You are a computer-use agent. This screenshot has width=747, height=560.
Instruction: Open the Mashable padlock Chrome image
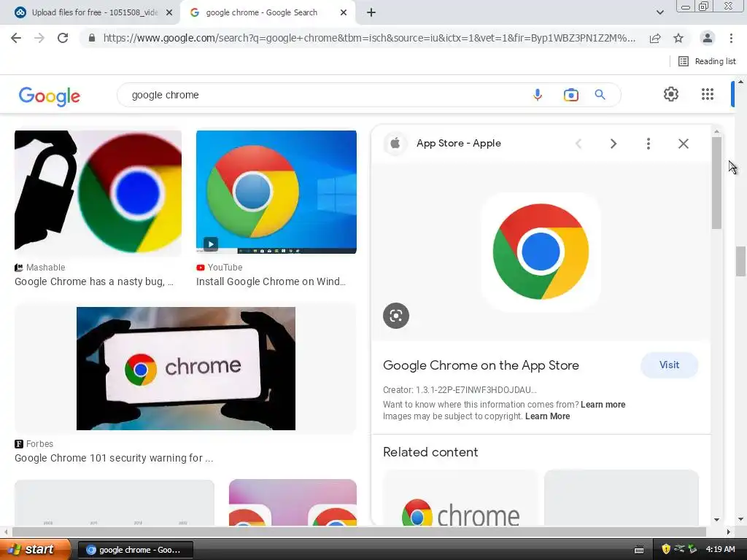(98, 192)
